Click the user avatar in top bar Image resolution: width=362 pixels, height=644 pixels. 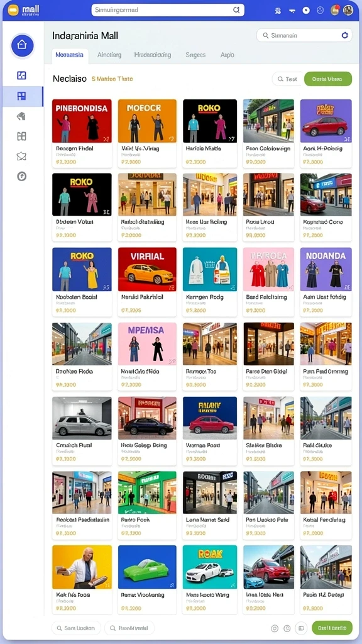(348, 10)
